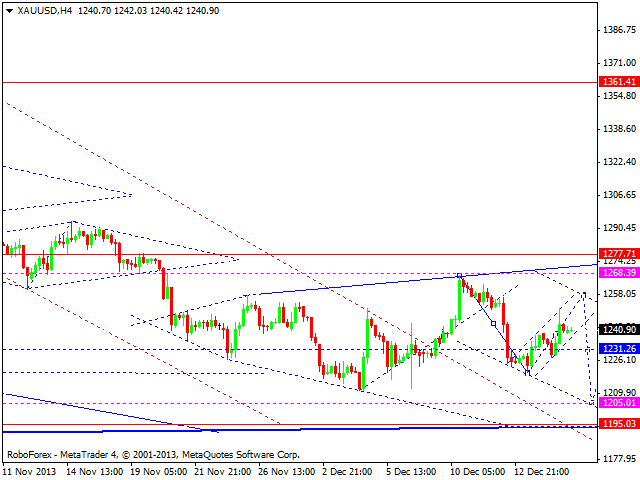The height and width of the screenshot is (480, 640).
Task: Click the 1338.60 price scale value
Action: (x=620, y=129)
